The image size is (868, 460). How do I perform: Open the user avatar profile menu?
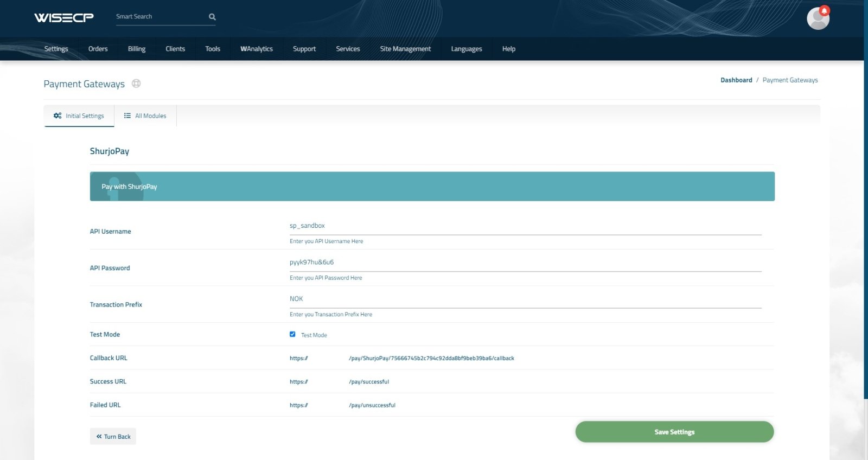point(818,19)
